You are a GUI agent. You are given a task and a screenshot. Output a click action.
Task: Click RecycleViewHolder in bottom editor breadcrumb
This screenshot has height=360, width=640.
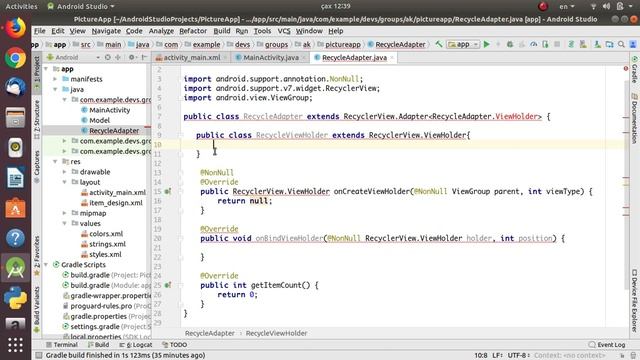pyautogui.click(x=276, y=333)
